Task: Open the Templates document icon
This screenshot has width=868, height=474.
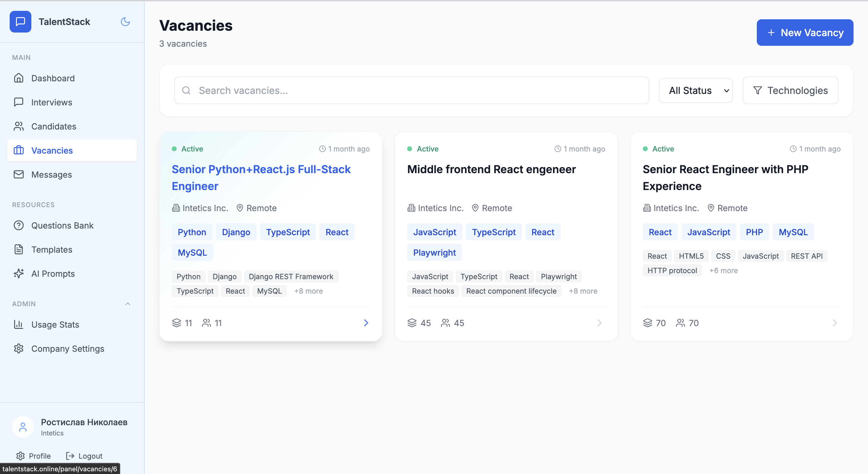Action: coord(18,249)
